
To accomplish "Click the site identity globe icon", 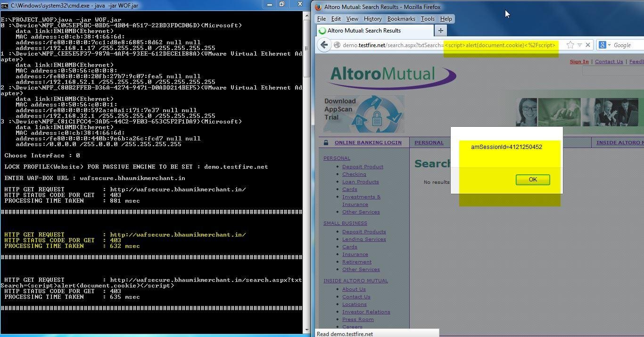I will pos(337,45).
